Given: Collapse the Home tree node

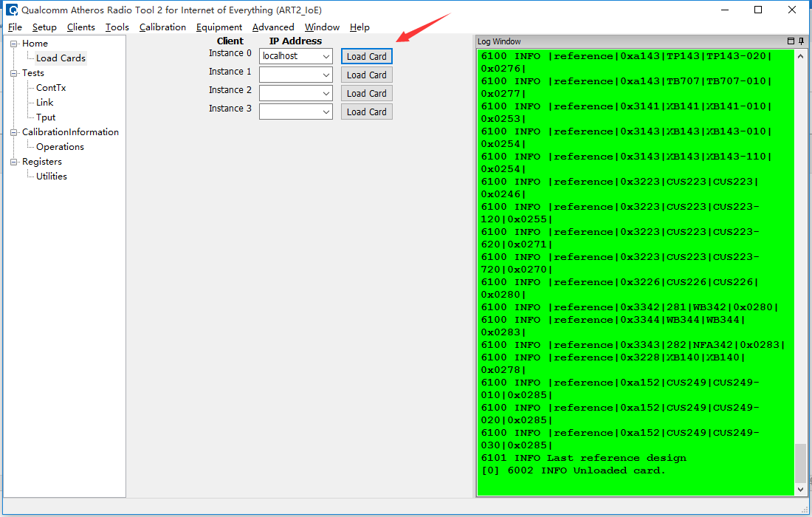Looking at the screenshot, I should coord(13,44).
